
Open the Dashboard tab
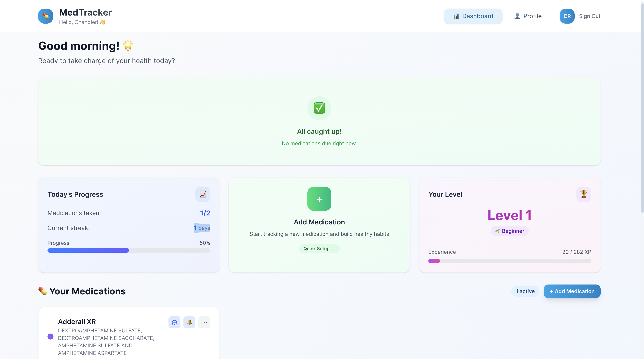click(x=473, y=16)
